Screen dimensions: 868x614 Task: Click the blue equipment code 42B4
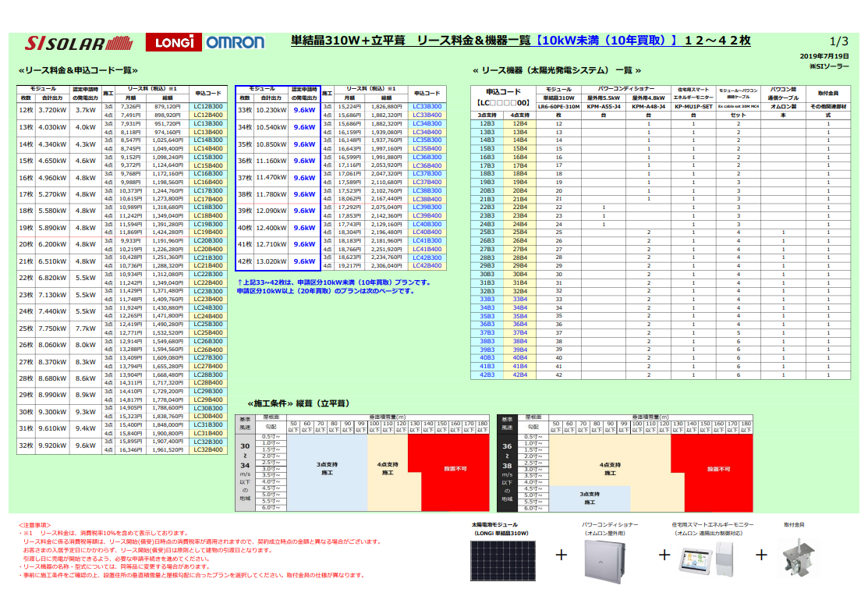coord(520,374)
